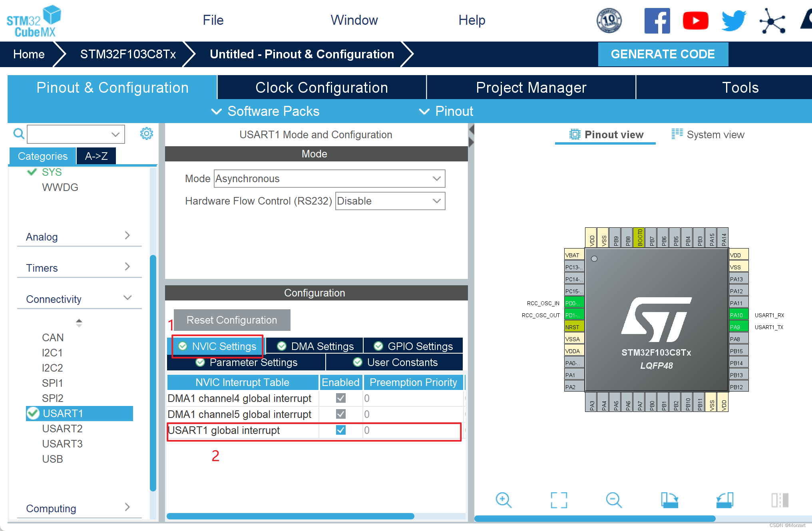Open the YouTube icon link
Image resolution: width=812 pixels, height=531 pixels.
coord(695,21)
